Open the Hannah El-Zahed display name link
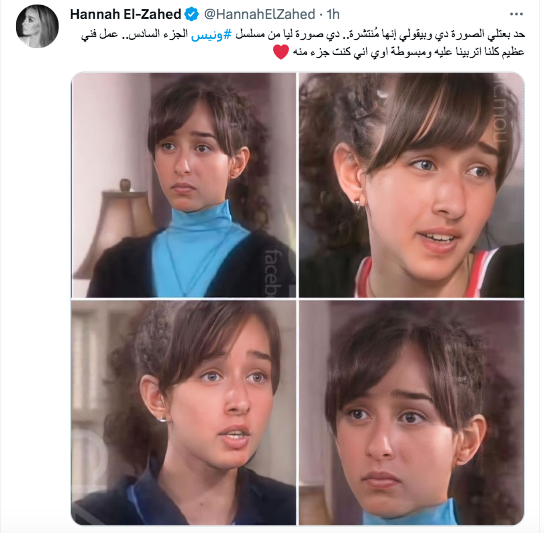 click(126, 14)
